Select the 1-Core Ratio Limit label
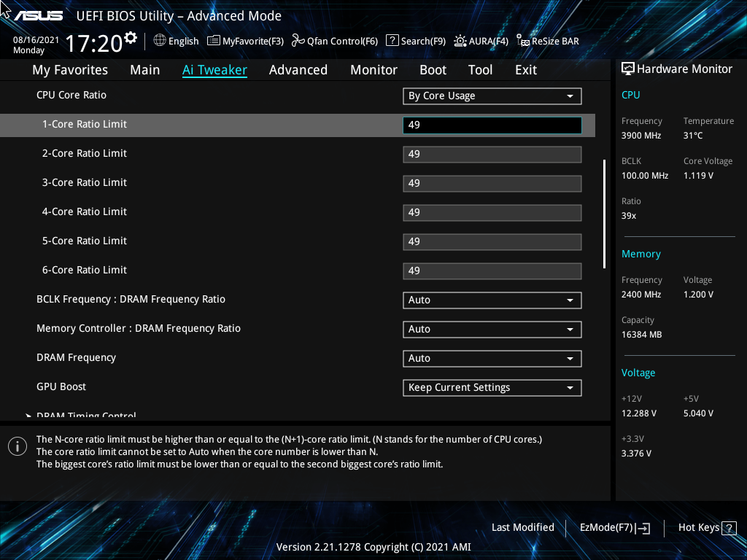The height and width of the screenshot is (560, 747). click(x=85, y=124)
